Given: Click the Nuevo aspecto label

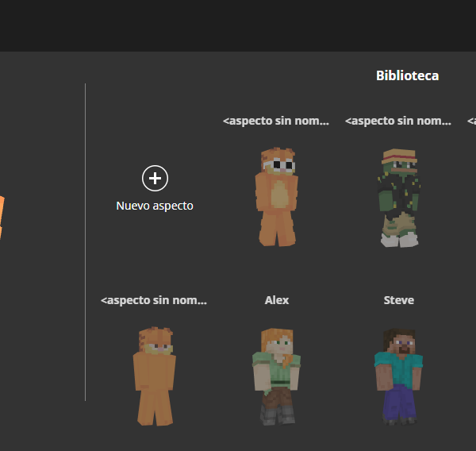Looking at the screenshot, I should click(x=155, y=206).
